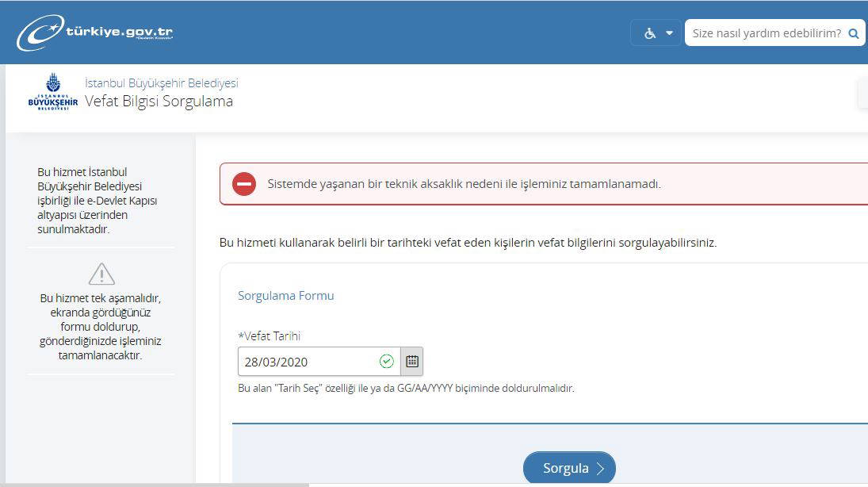The height and width of the screenshot is (487, 868).
Task: Click the chevron arrow on Sorgula button
Action: click(x=600, y=469)
